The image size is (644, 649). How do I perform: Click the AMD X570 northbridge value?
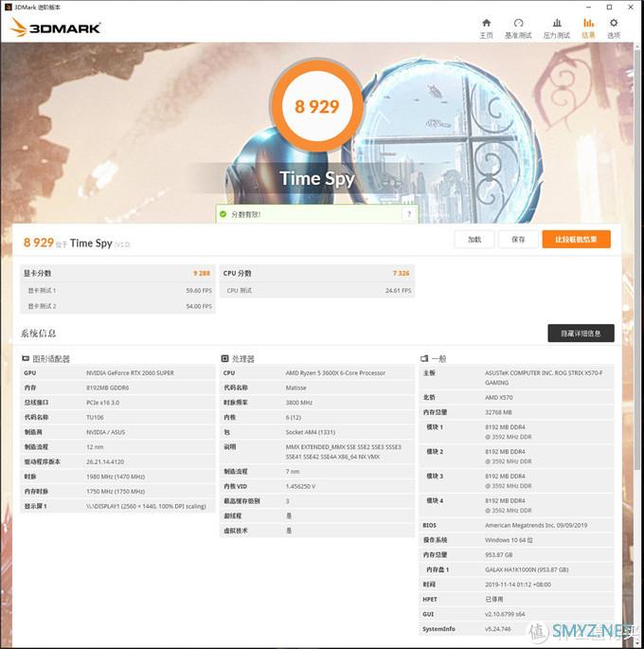499,397
